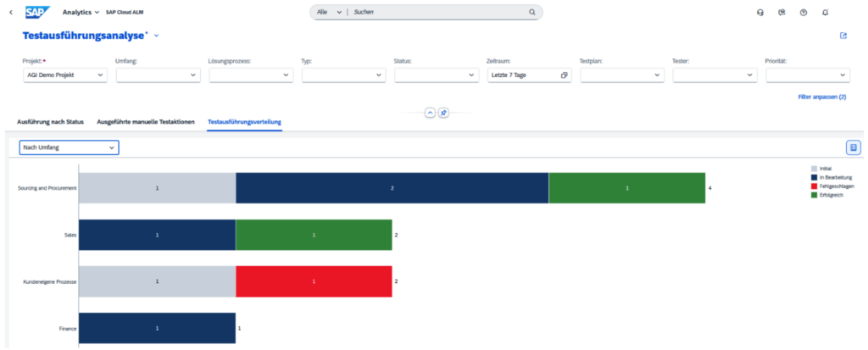Viewport: 868px width, 350px height.
Task: Go back using the arrow icon
Action: tap(11, 12)
